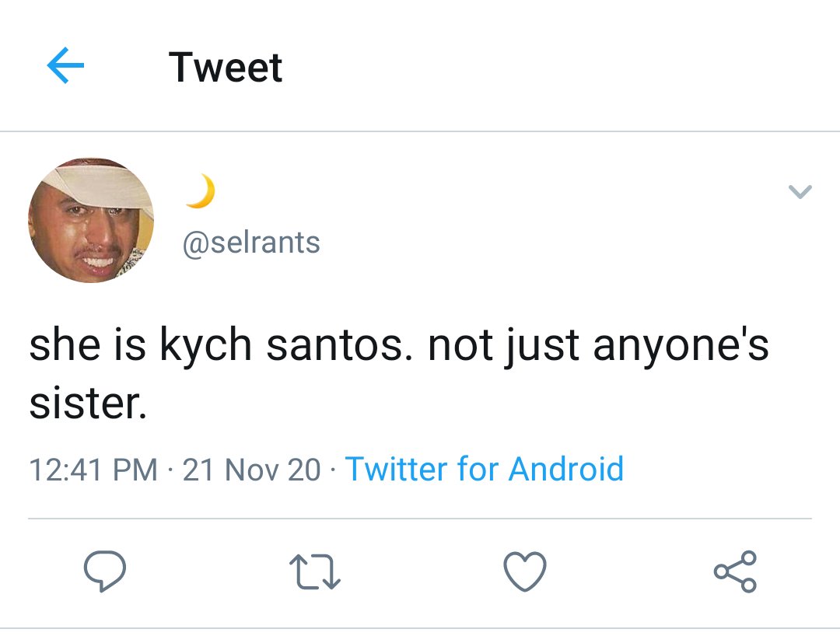Tap the word "sister." in tweet text
The image size is (840, 643).
88,404
